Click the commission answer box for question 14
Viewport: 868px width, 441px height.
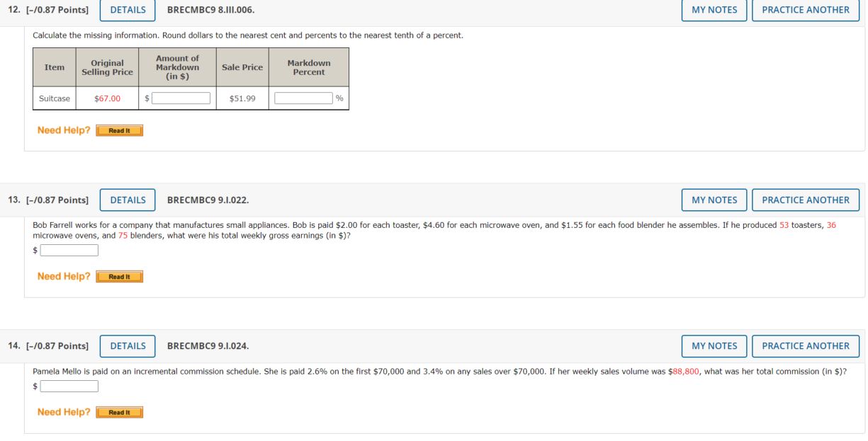[69, 386]
